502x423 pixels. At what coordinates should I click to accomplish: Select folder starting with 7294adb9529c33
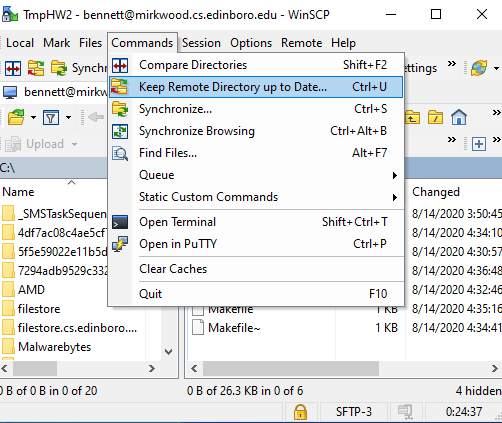[54, 271]
